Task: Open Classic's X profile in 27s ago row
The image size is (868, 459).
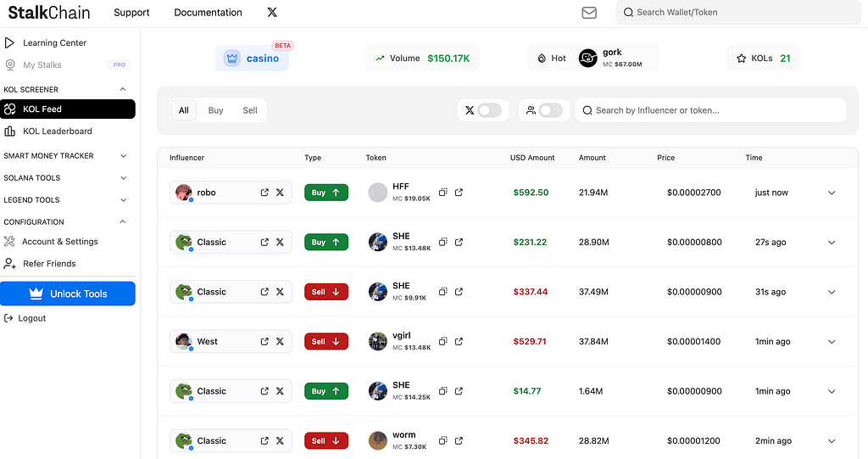Action: pyautogui.click(x=280, y=243)
